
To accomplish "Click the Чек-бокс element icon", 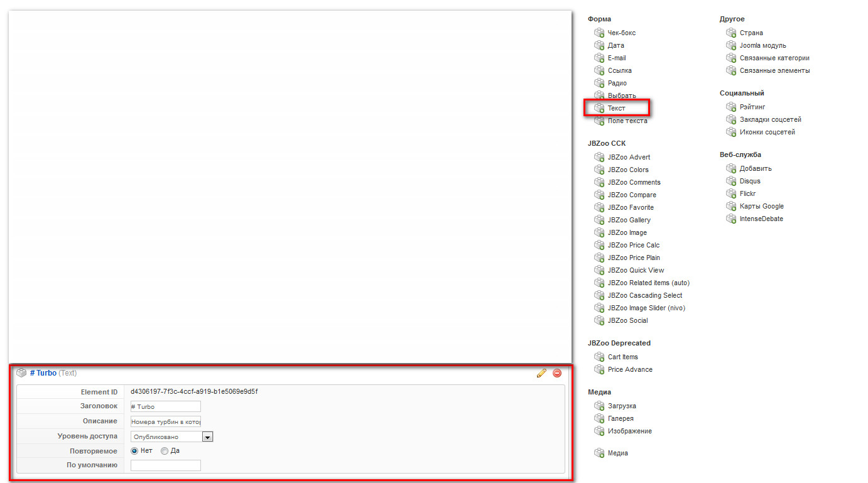I will tap(599, 33).
